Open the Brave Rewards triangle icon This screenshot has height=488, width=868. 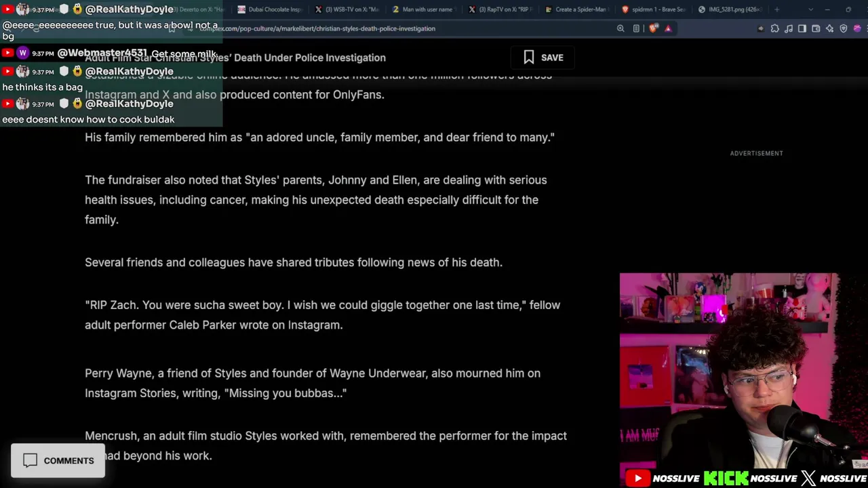point(668,28)
